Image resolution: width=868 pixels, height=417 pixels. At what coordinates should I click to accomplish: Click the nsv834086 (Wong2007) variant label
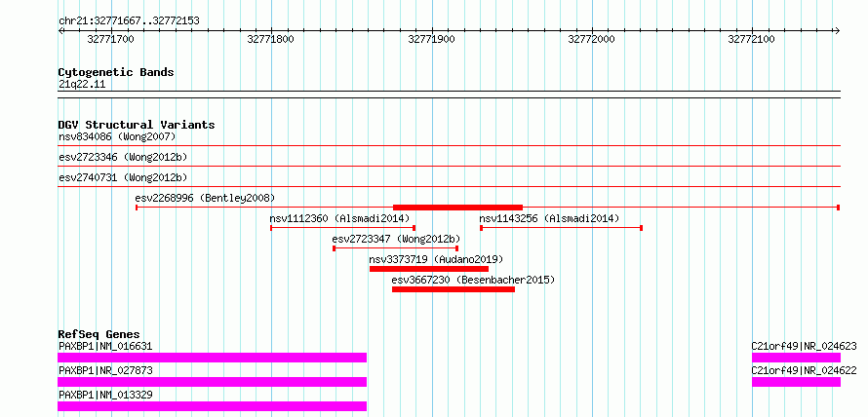point(117,136)
